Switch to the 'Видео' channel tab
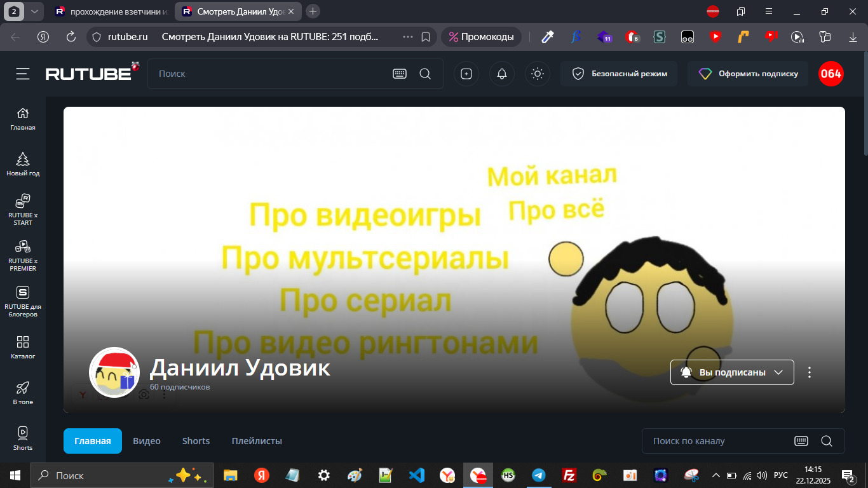The width and height of the screenshot is (868, 488). [146, 441]
